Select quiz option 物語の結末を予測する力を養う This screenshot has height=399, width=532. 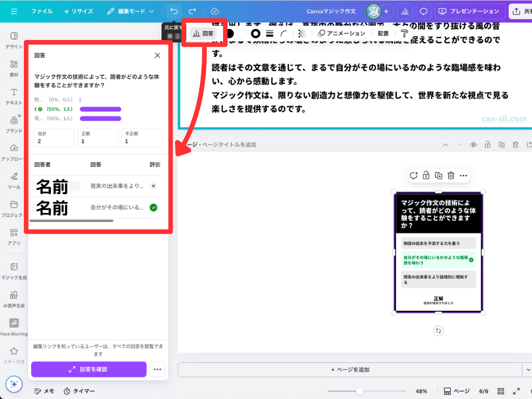(x=438, y=243)
